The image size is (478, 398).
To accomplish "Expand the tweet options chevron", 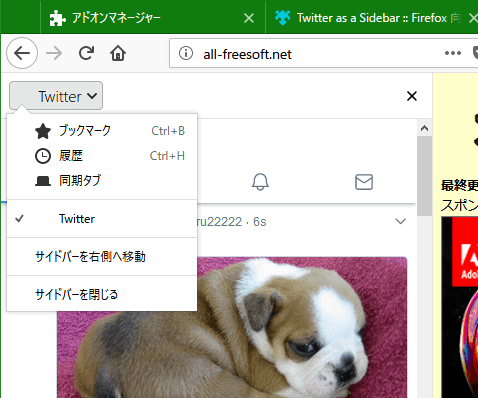I will pyautogui.click(x=400, y=221).
